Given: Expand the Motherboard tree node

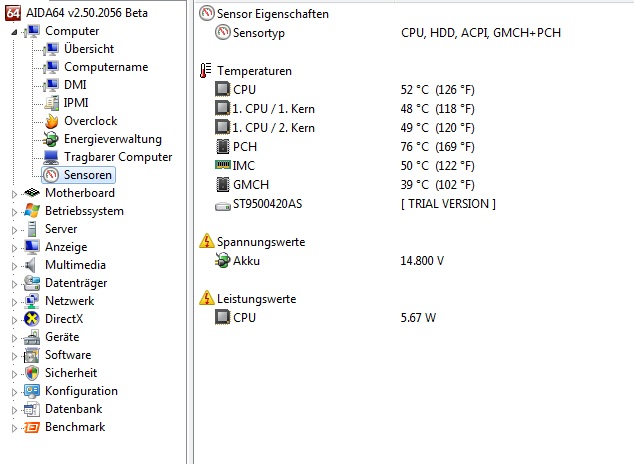Looking at the screenshot, I should [14, 194].
